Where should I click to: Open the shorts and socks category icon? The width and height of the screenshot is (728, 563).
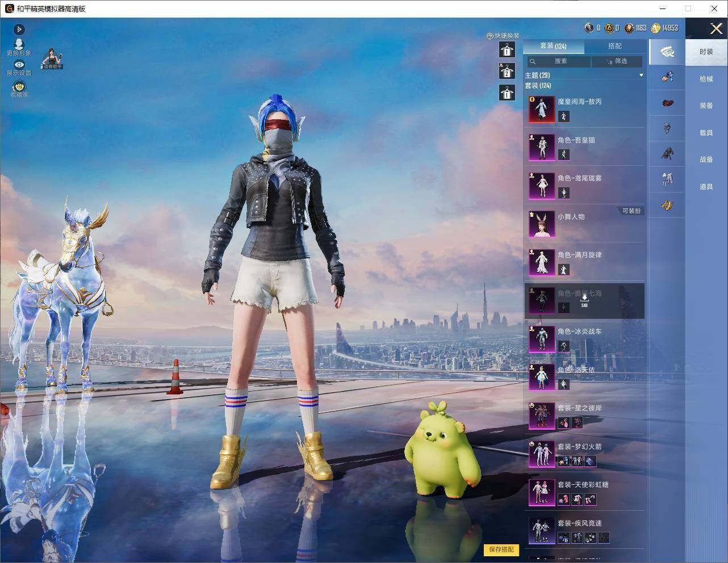pos(667,179)
